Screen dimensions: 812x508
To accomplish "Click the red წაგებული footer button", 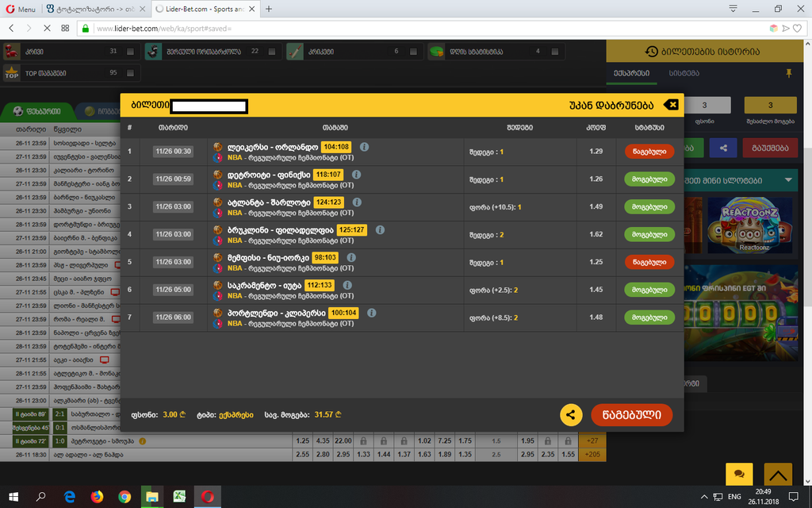I will pyautogui.click(x=632, y=414).
